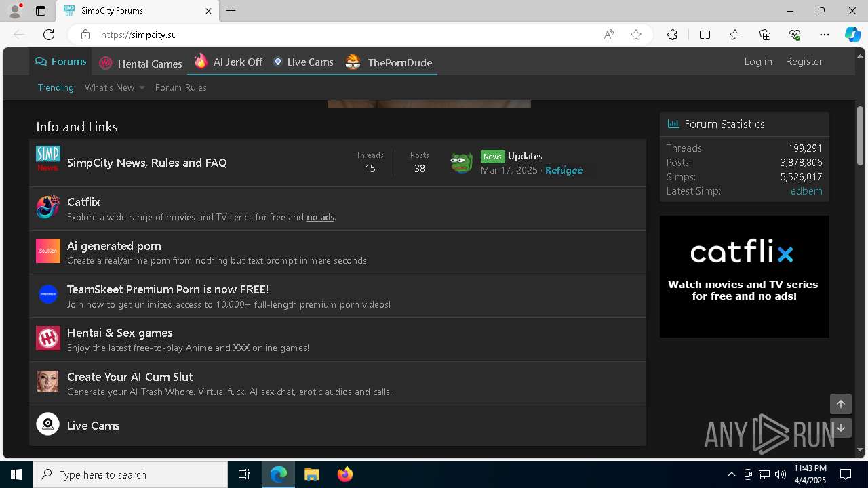This screenshot has height=488, width=868.
Task: Show hidden system tray icons
Action: 731,474
